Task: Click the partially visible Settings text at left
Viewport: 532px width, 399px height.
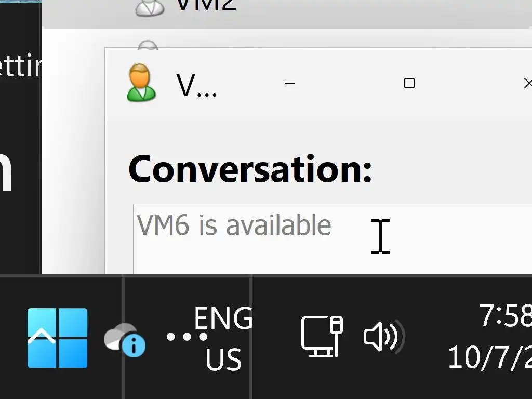Action: click(20, 66)
